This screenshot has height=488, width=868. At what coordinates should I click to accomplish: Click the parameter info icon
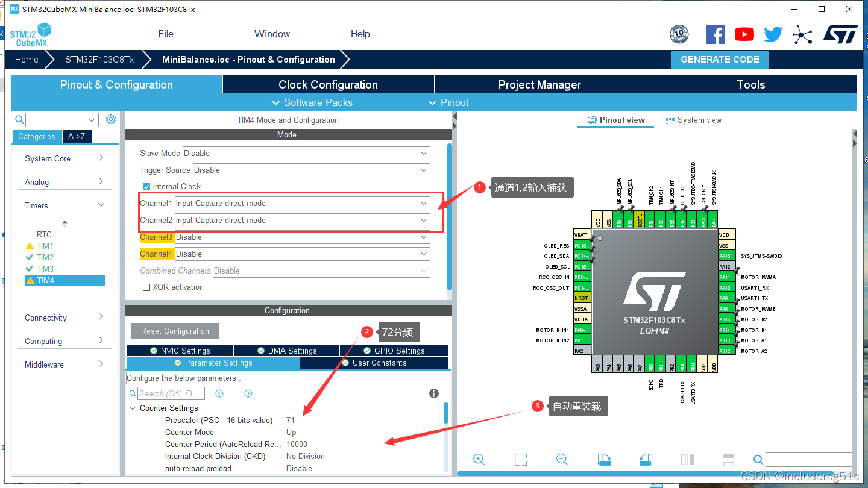(x=433, y=393)
